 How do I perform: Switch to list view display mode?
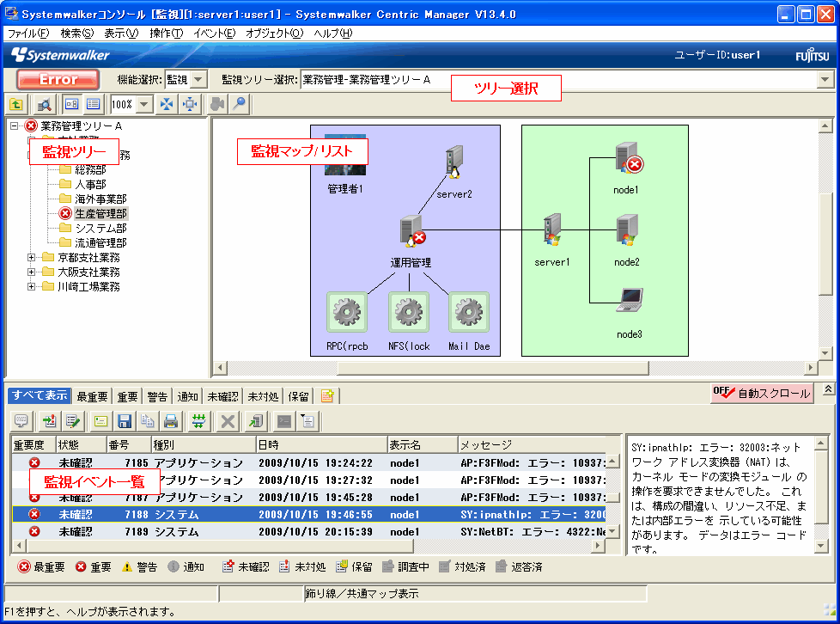coord(94,104)
